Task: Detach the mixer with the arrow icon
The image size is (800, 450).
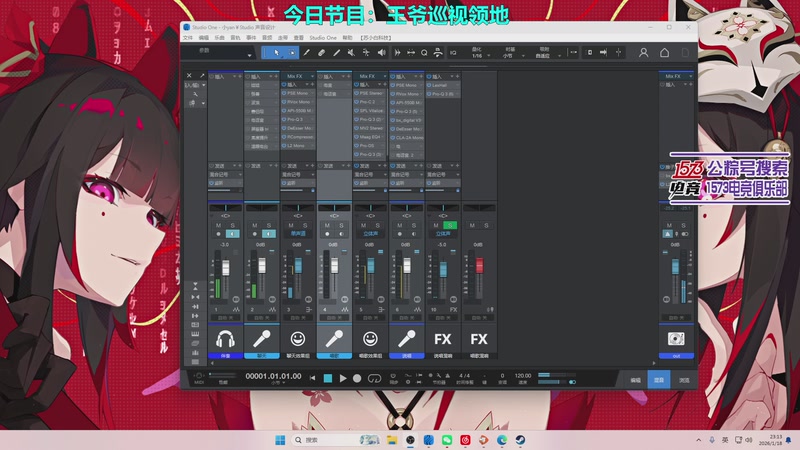Action: coord(202,75)
